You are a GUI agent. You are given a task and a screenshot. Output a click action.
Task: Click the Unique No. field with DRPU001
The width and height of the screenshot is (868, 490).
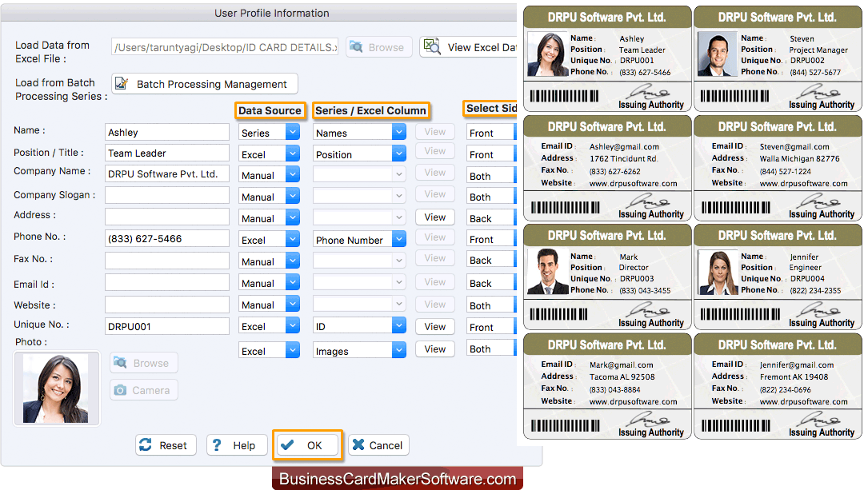(x=166, y=326)
